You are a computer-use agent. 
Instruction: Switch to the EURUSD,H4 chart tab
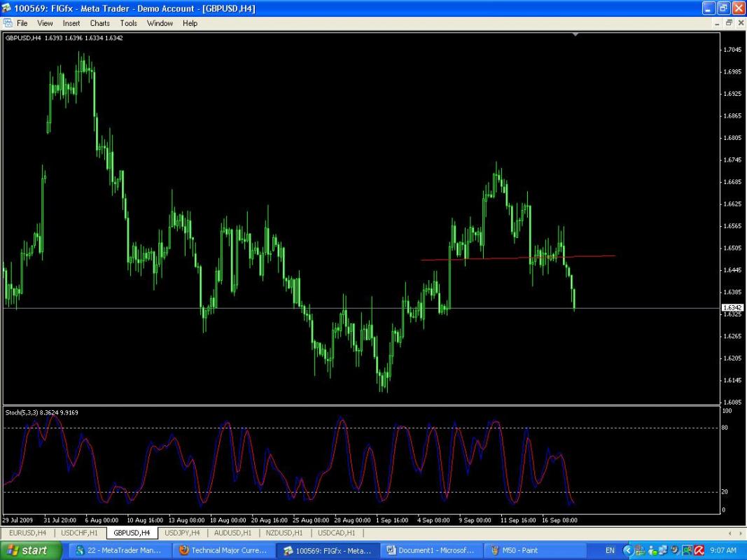(x=27, y=533)
